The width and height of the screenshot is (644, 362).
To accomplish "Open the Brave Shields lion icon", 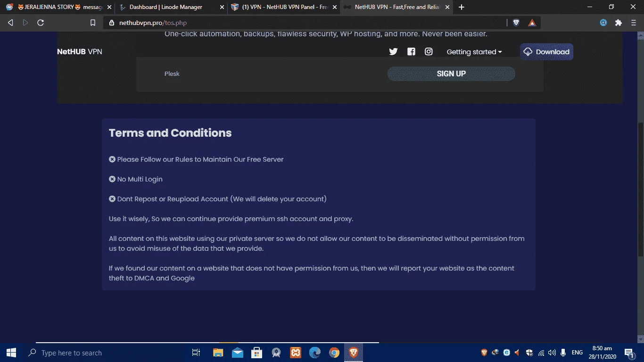I will coord(516,23).
